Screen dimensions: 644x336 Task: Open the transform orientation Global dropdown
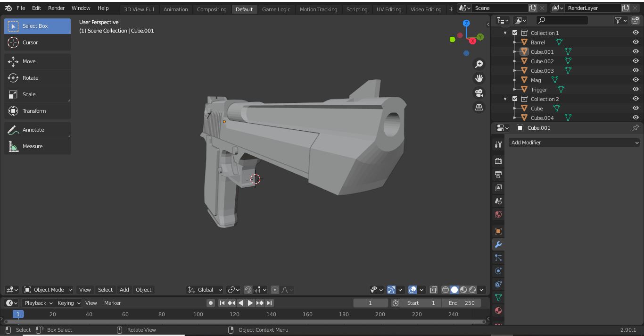pyautogui.click(x=205, y=290)
